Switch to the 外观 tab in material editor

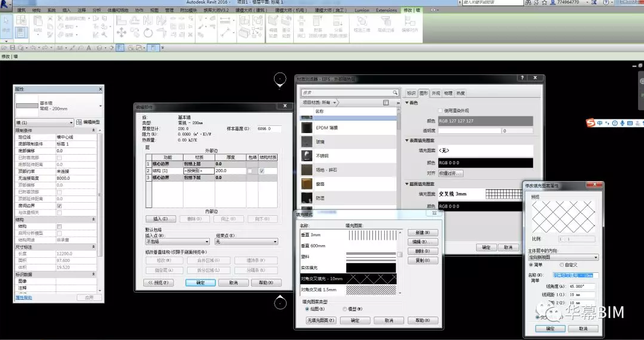pos(436,93)
